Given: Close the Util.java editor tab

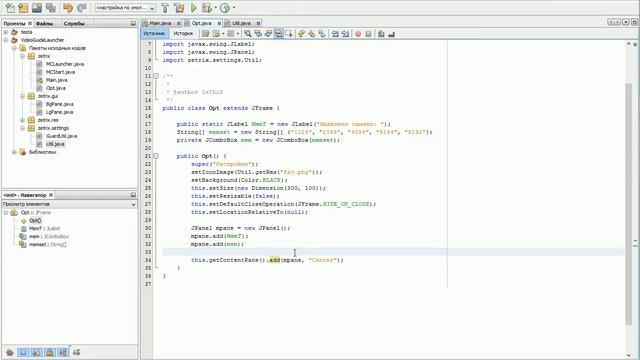Looking at the screenshot, I should (x=258, y=23).
